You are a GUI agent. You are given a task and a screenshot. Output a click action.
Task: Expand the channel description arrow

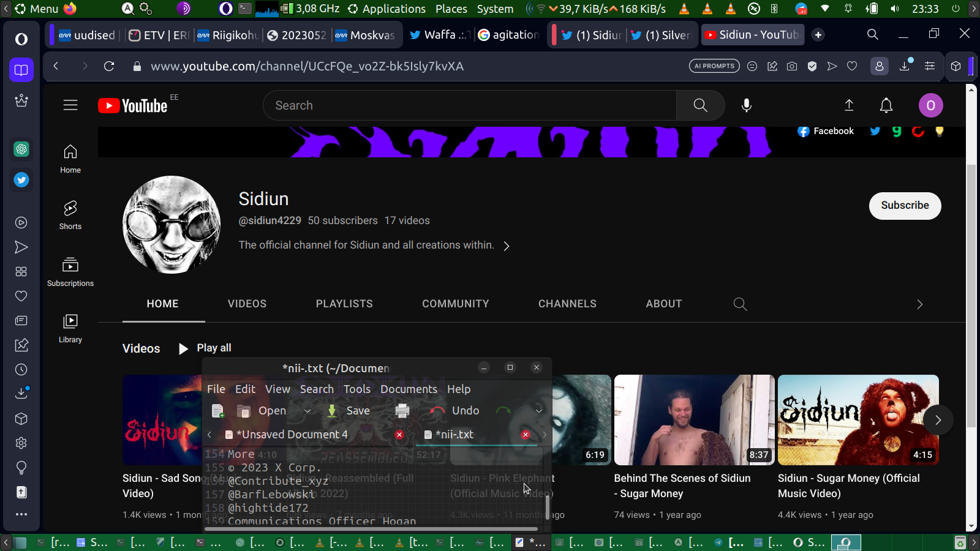507,246
